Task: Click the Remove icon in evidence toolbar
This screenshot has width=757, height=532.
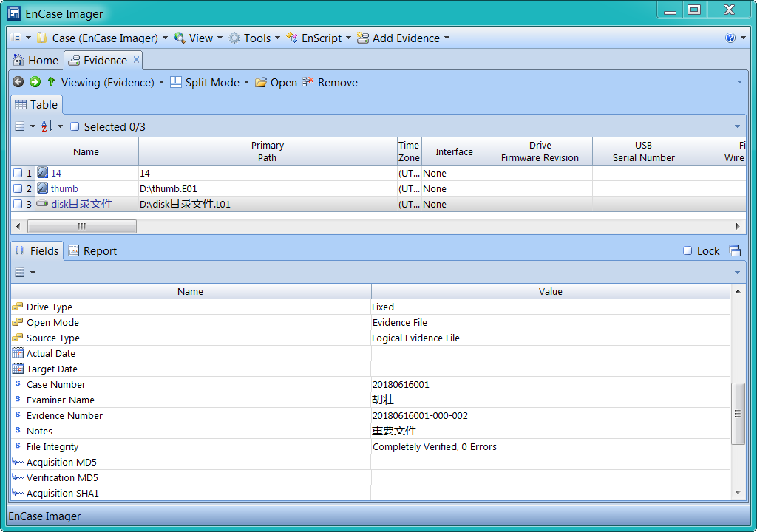Action: coord(308,82)
